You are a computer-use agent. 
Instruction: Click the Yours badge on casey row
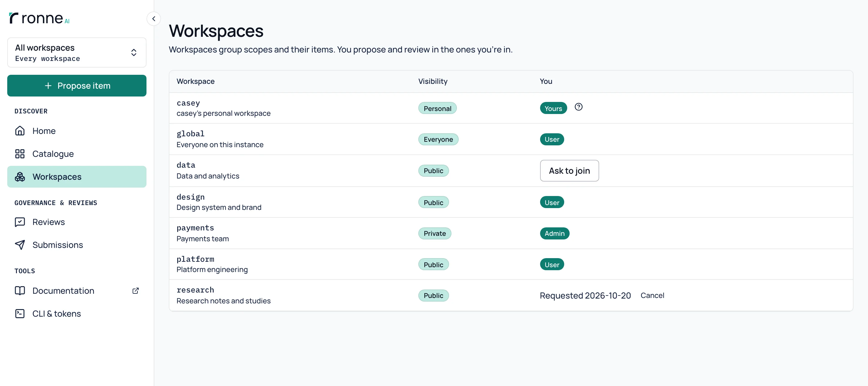pos(553,108)
